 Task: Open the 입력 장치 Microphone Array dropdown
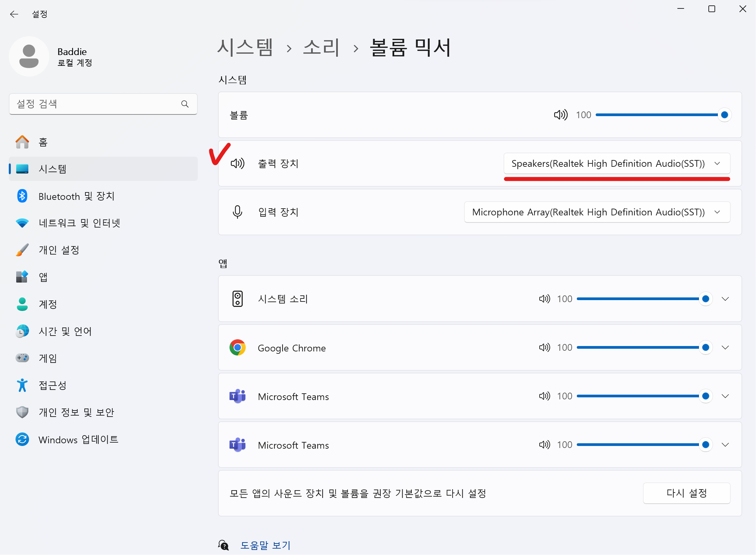pyautogui.click(x=597, y=212)
